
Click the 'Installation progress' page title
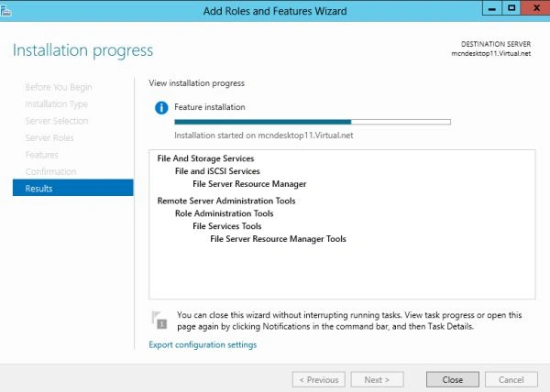tap(83, 50)
